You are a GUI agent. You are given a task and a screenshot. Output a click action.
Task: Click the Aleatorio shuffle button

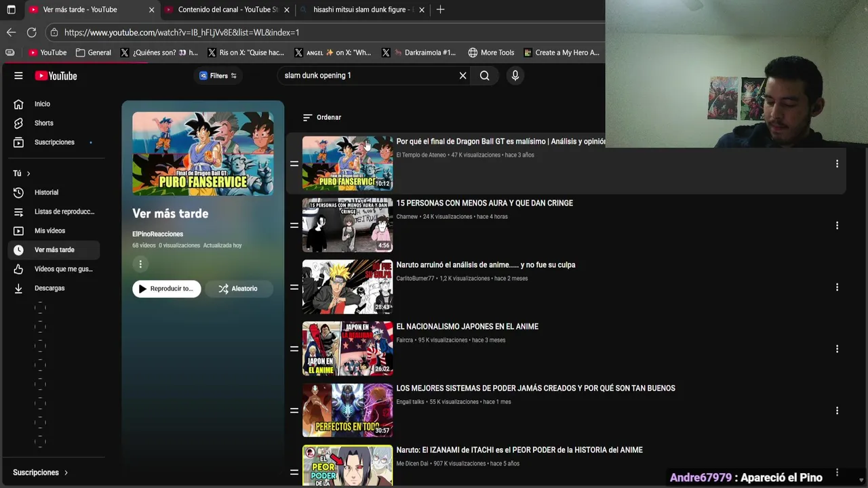(238, 289)
